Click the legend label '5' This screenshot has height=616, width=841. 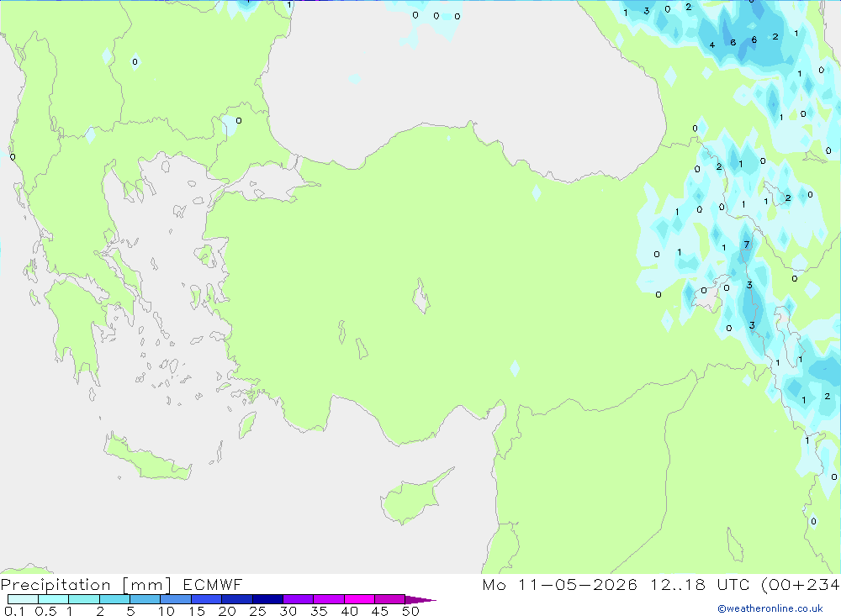pyautogui.click(x=130, y=611)
